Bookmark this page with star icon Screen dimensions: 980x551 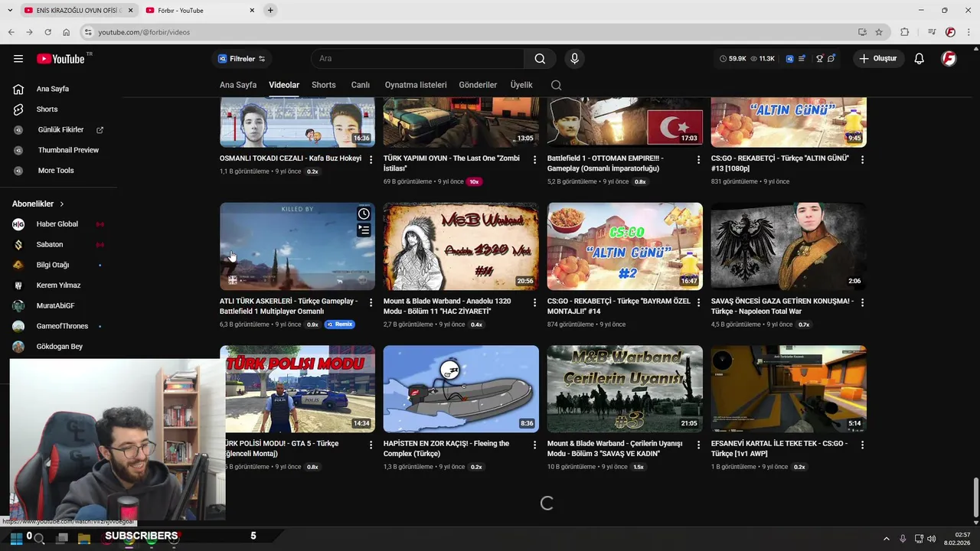pyautogui.click(x=879, y=32)
